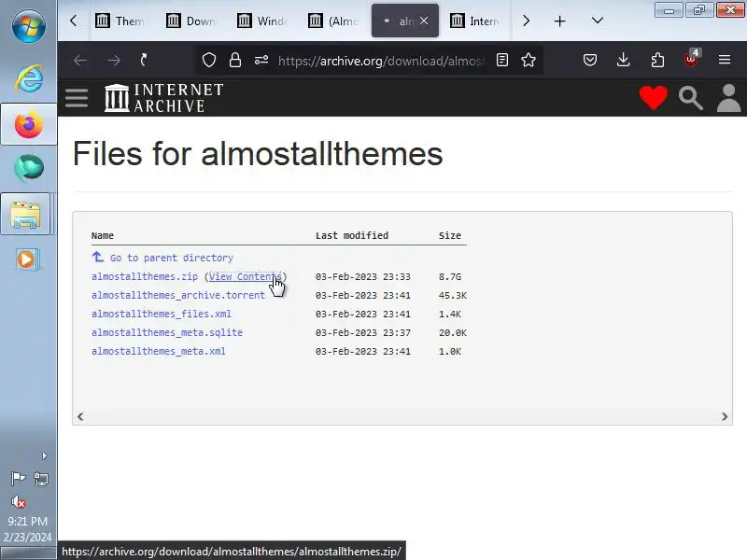747x560 pixels.
Task: Open the network status tray icon
Action: (41, 479)
